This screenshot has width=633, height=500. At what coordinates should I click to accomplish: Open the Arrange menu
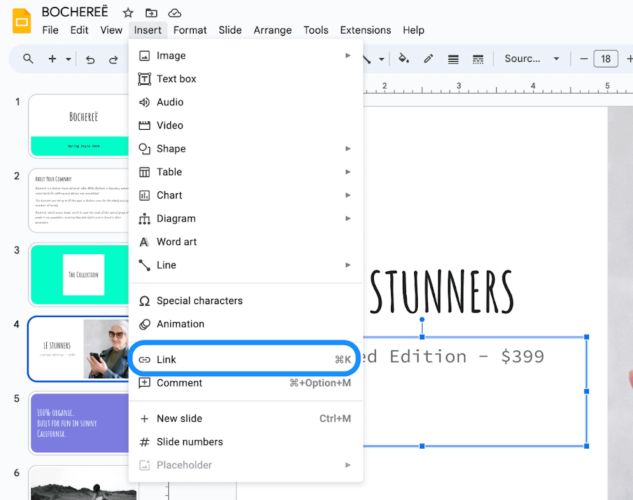[272, 30]
